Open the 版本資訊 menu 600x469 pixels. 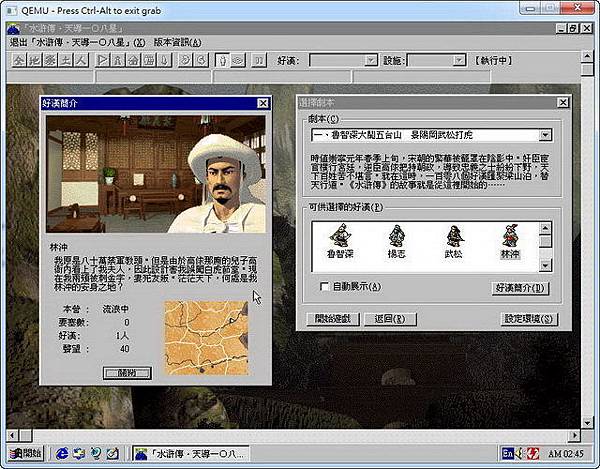(178, 42)
